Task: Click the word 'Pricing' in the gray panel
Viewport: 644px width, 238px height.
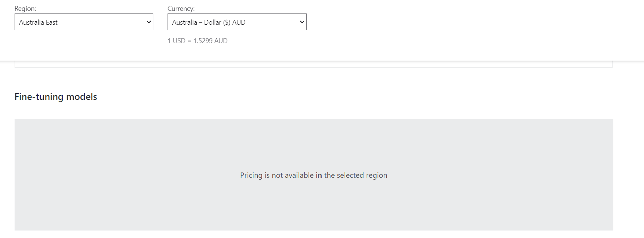Action: coord(251,175)
